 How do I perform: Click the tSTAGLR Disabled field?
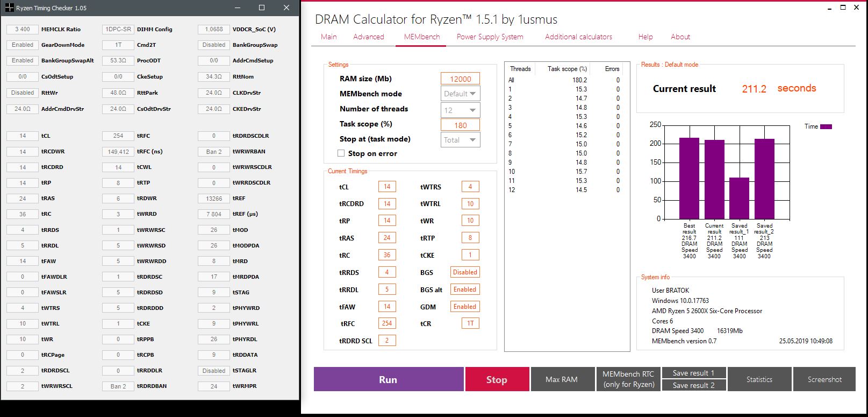pos(214,371)
